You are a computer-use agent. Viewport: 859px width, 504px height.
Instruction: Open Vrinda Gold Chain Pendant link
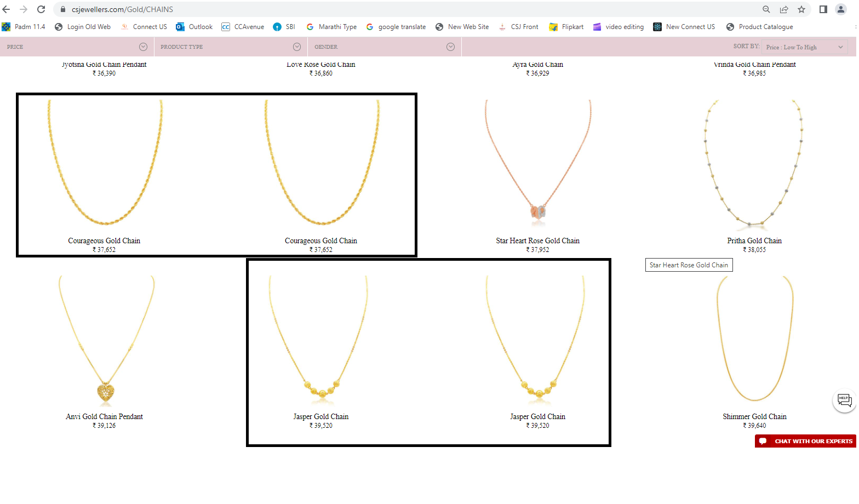(x=754, y=64)
